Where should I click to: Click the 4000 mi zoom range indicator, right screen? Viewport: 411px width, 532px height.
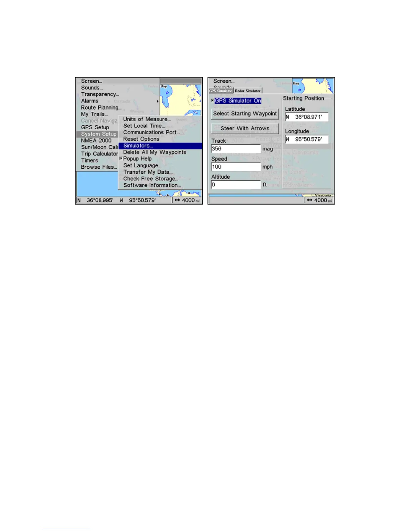[320, 200]
